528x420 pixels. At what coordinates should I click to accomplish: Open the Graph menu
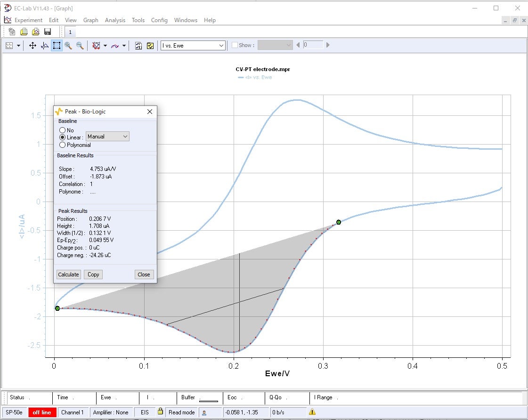pyautogui.click(x=91, y=20)
